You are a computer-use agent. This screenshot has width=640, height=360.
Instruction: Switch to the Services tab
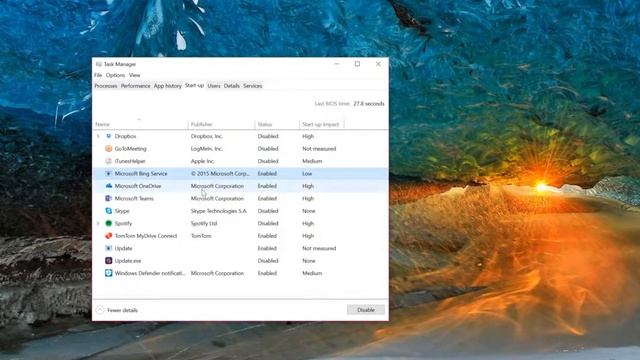click(253, 86)
